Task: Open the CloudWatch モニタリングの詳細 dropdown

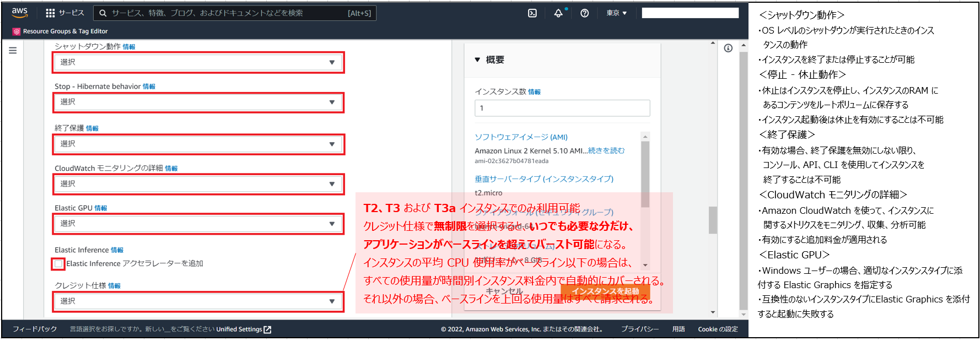Action: (198, 184)
